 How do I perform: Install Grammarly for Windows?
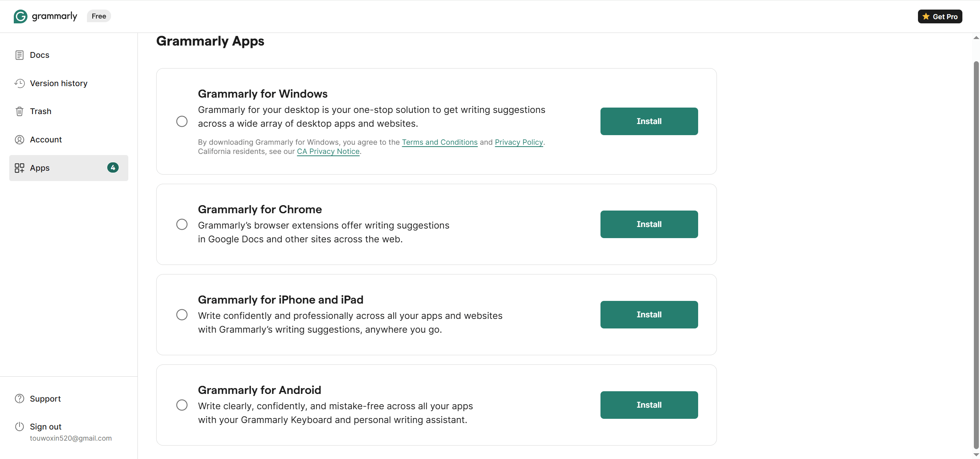coord(649,121)
